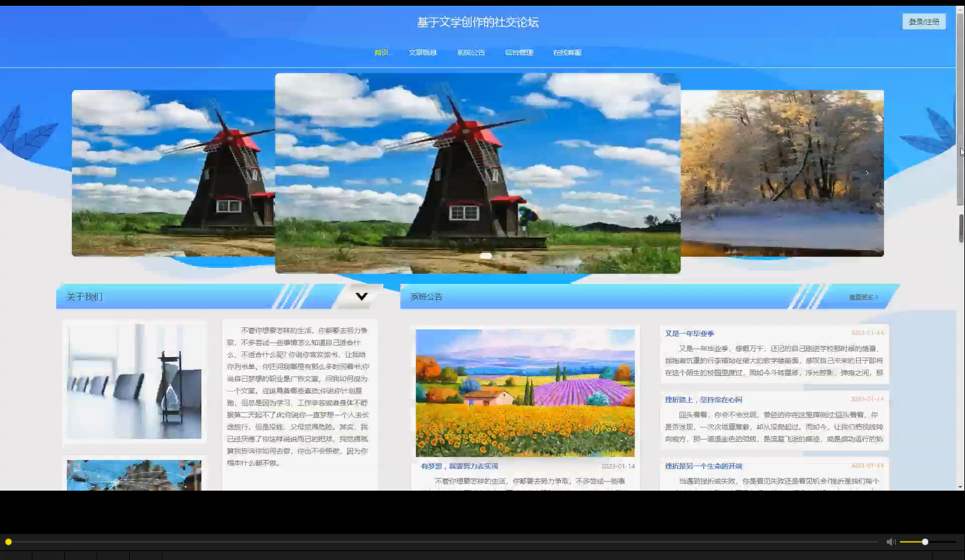Open the article 有梦想，就要努力去实现
965x560 pixels.
460,466
